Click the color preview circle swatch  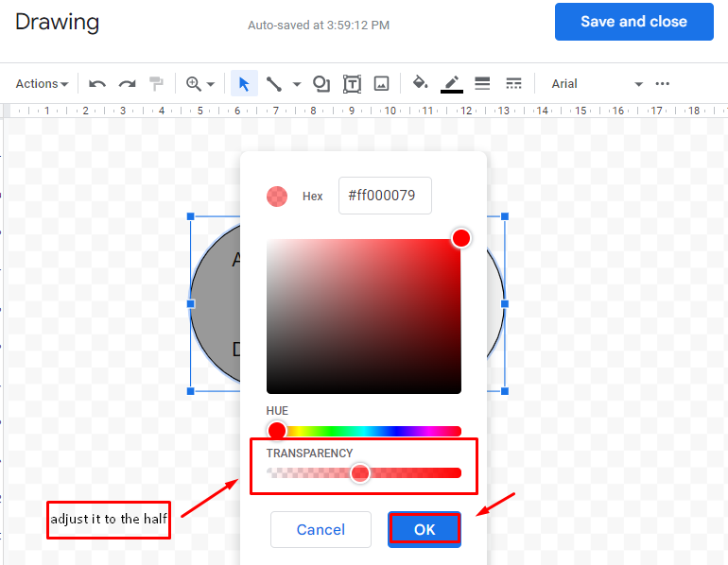point(277,197)
